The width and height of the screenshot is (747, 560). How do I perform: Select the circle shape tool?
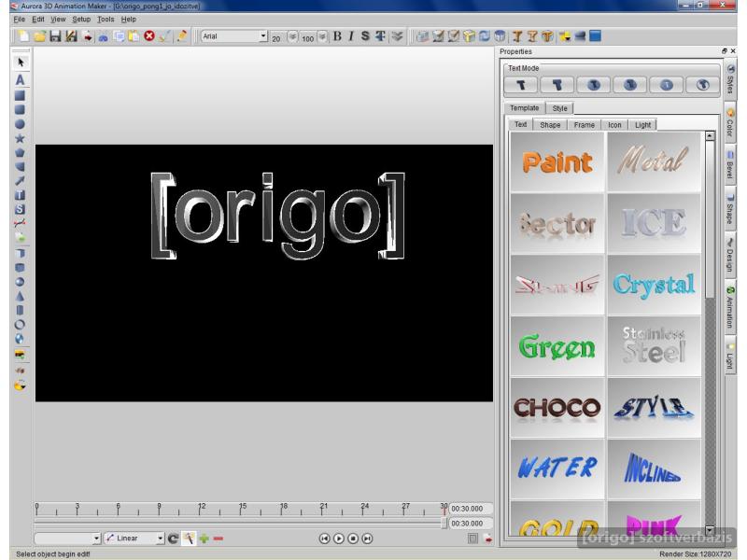click(20, 124)
